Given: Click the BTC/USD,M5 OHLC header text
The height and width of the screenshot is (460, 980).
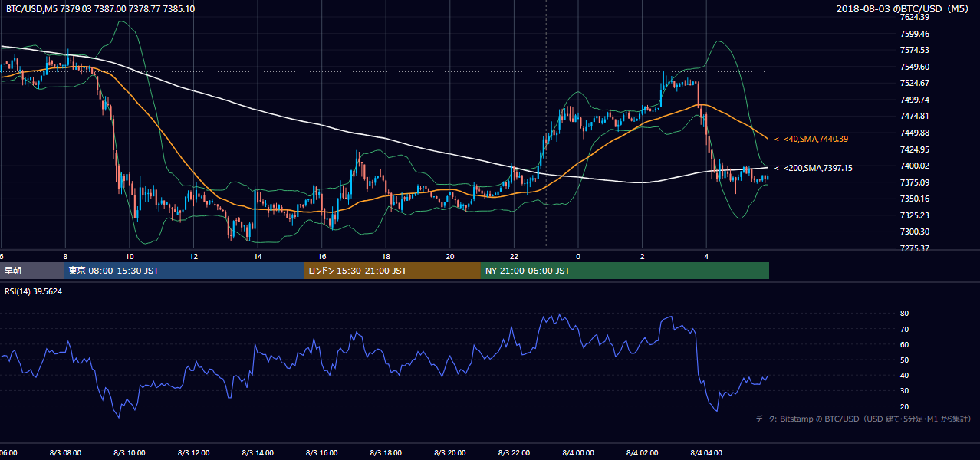Looking at the screenshot, I should click(100, 8).
